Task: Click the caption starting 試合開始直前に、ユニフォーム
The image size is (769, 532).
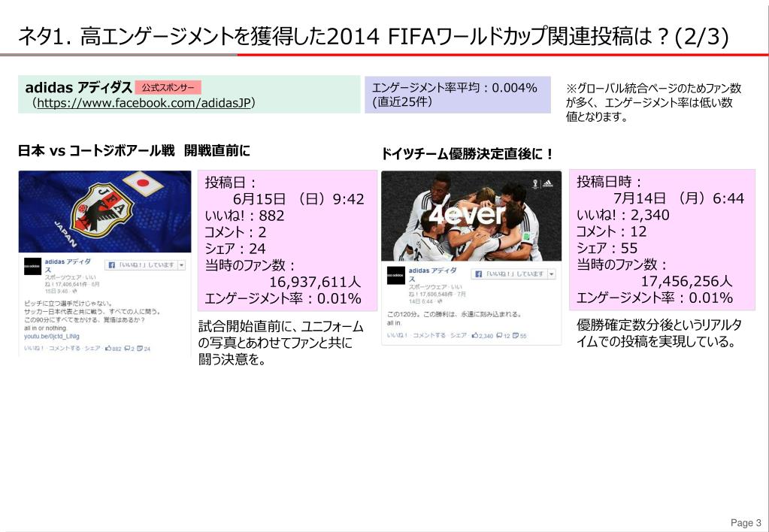Action: (x=281, y=343)
